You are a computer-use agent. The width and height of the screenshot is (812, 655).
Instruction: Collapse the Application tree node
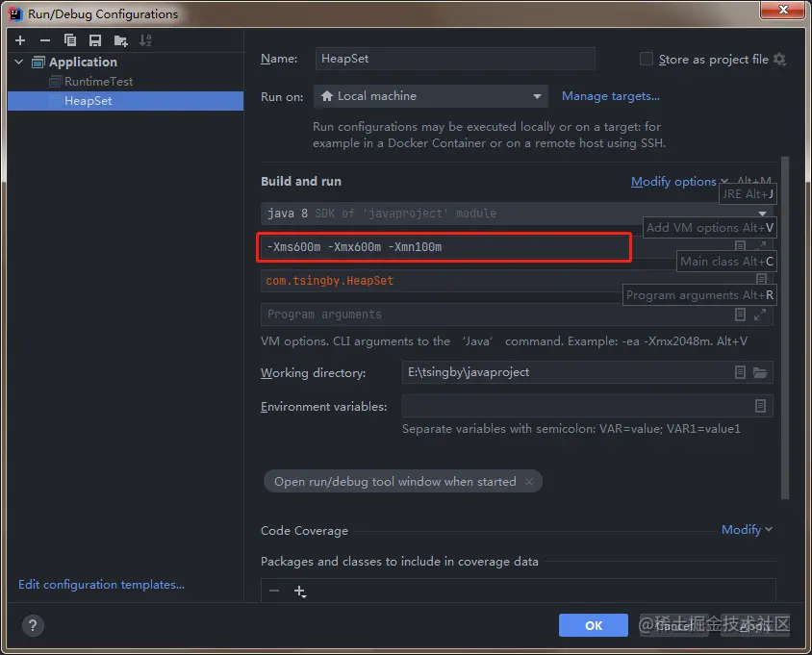[19, 63]
